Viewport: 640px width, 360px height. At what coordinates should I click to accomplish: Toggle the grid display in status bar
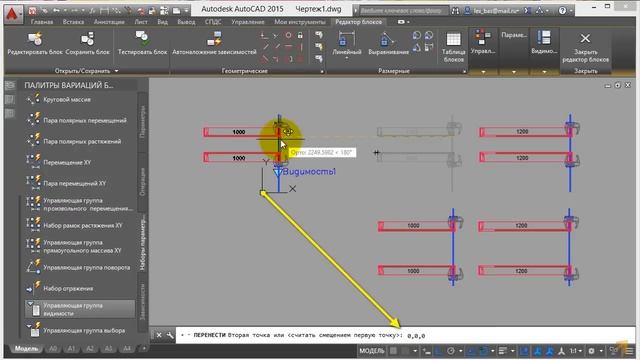click(x=393, y=351)
